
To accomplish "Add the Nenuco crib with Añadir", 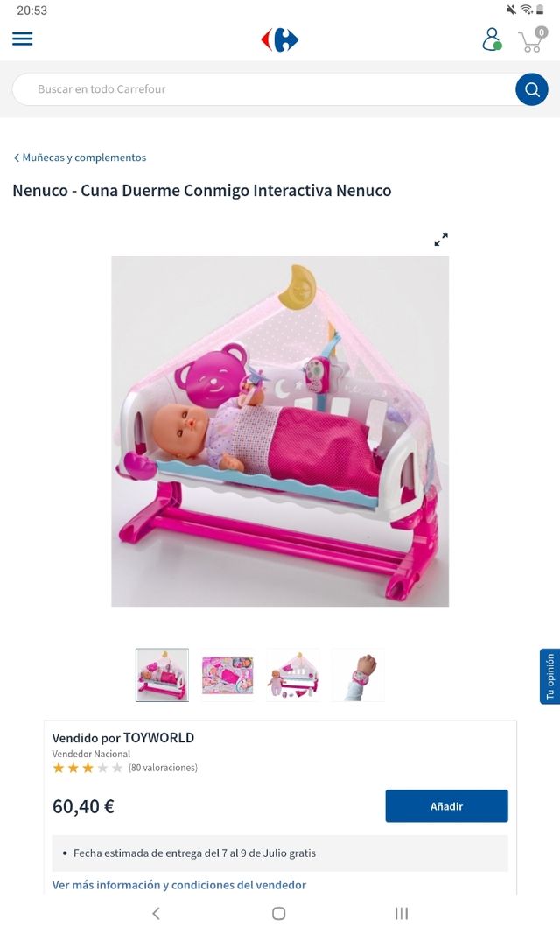I will (446, 806).
